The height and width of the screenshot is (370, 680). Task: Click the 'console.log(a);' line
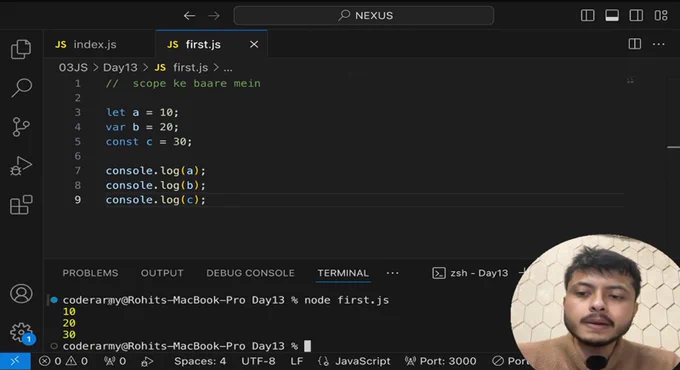(x=155, y=170)
